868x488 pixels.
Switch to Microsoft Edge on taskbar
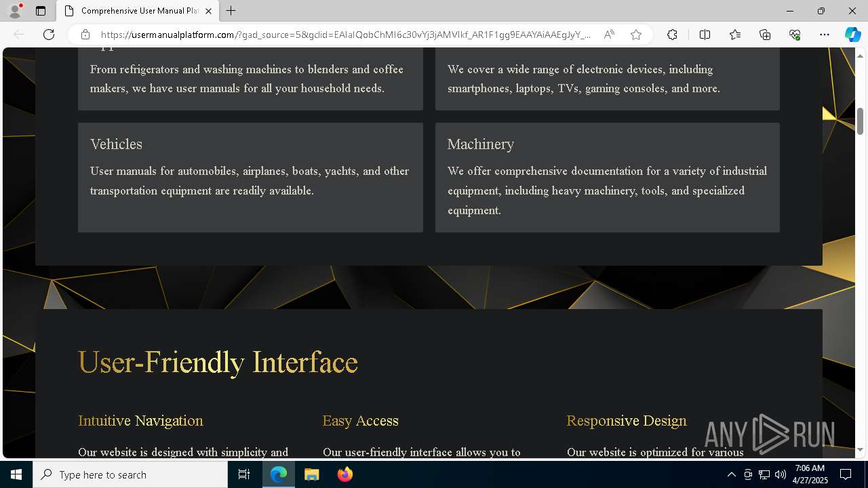[279, 474]
